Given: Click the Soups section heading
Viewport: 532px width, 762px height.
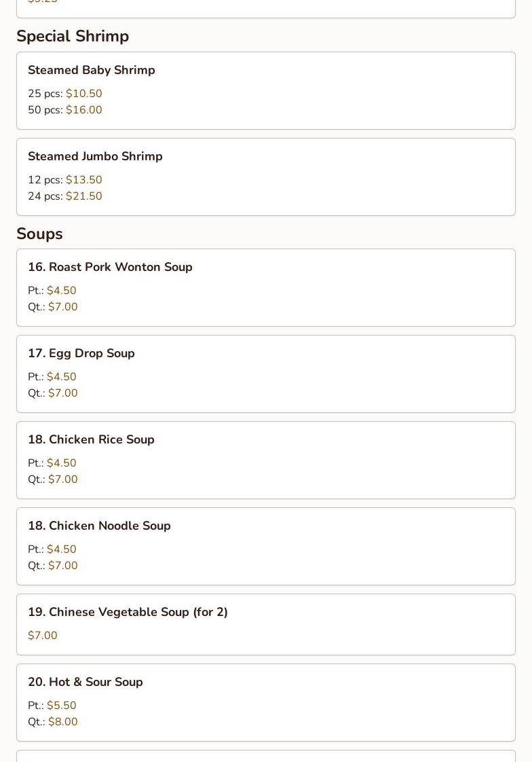Looking at the screenshot, I should (x=39, y=234).
